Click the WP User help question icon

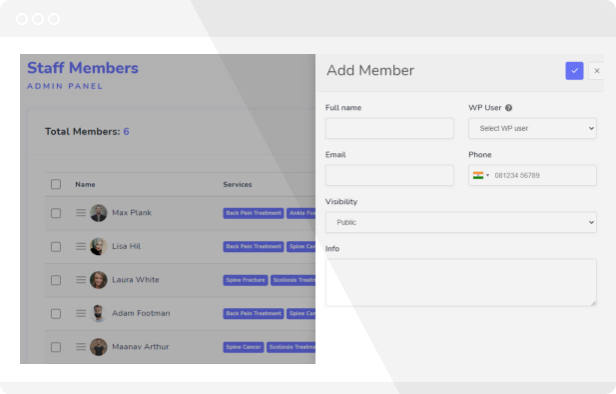(508, 108)
